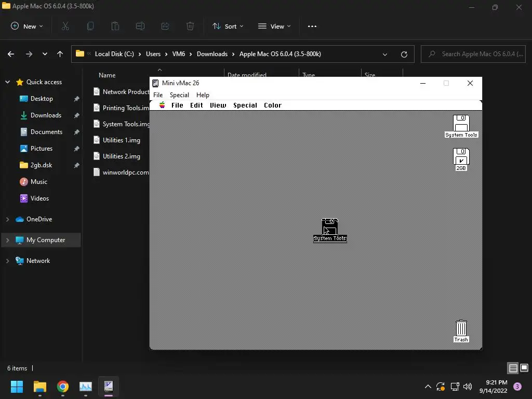Image resolution: width=532 pixels, height=399 pixels.
Task: Open Mini vMac Help menu
Action: point(203,95)
